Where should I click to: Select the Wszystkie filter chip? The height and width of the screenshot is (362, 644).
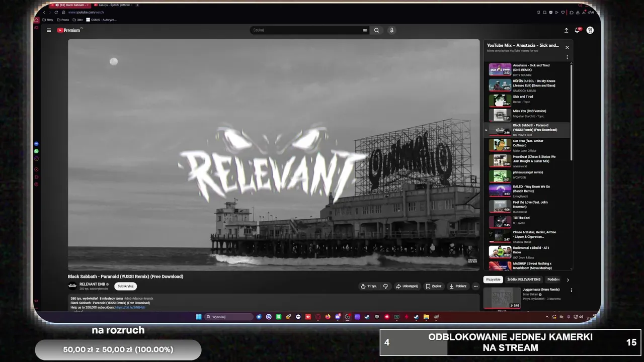(x=493, y=280)
